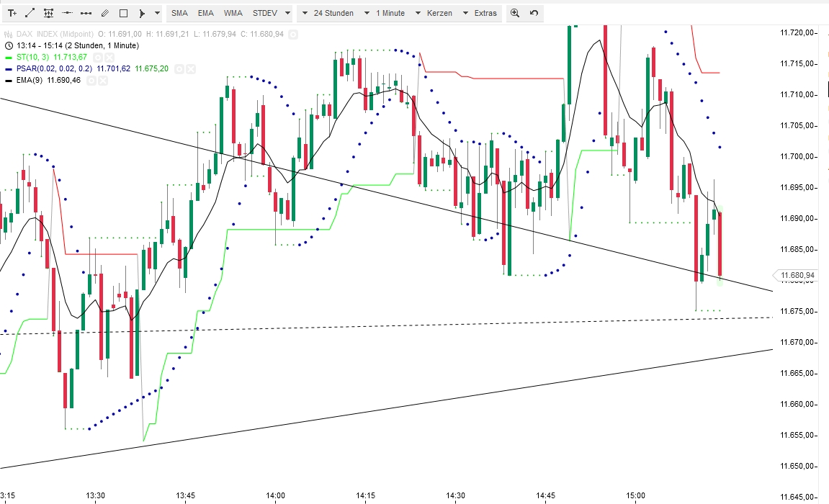Undo the last chart action
The width and height of the screenshot is (829, 504).
point(533,12)
